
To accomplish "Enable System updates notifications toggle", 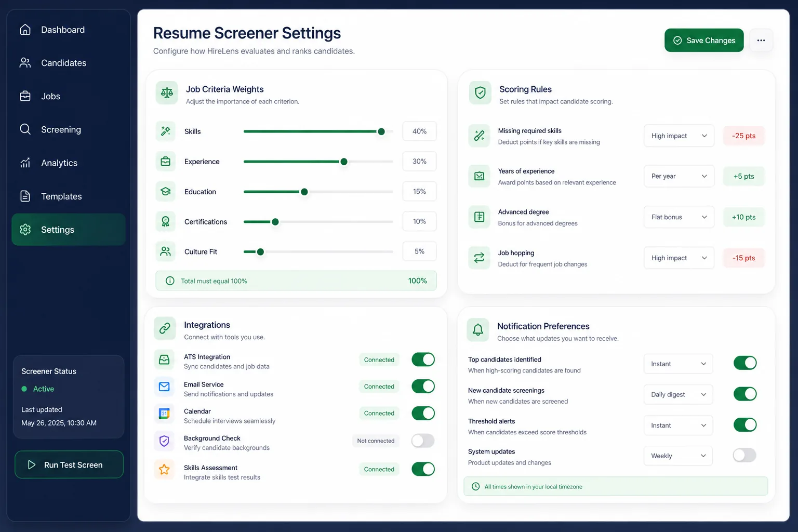I will click(x=745, y=456).
